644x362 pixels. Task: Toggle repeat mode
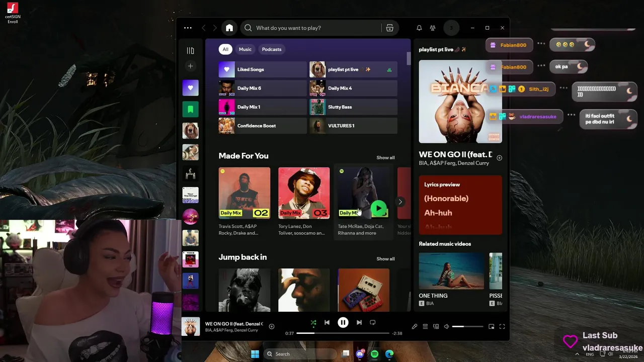coord(373,322)
